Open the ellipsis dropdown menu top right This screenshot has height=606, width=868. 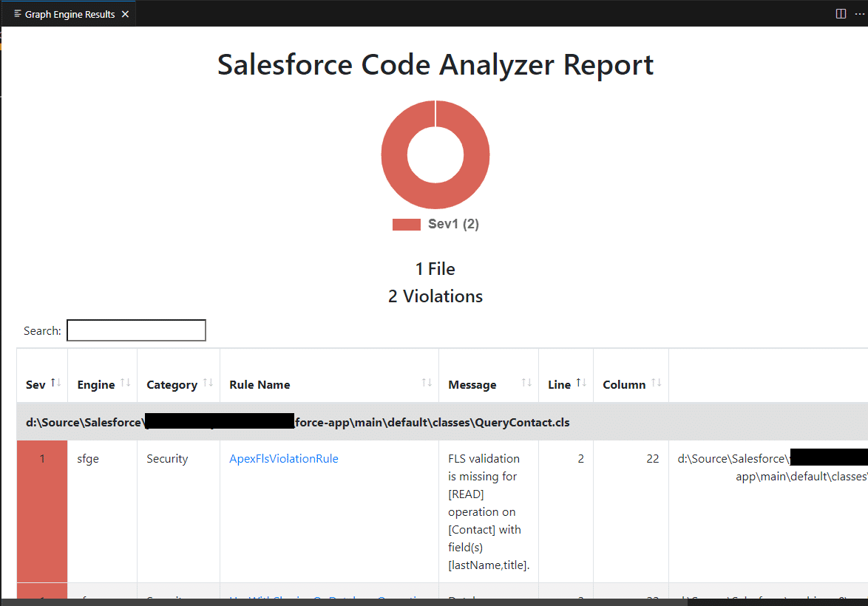point(861,13)
